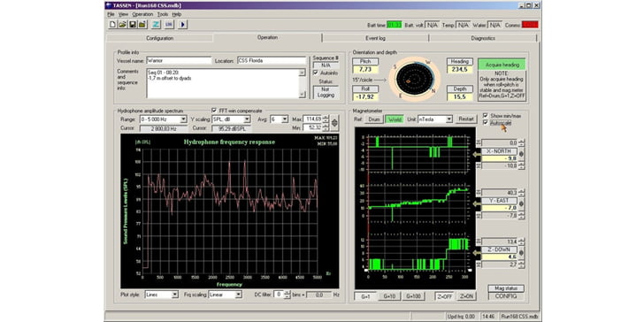Viewport: 644px width, 322px height.
Task: Toggle FFT win compensate checkbox
Action: click(x=214, y=111)
